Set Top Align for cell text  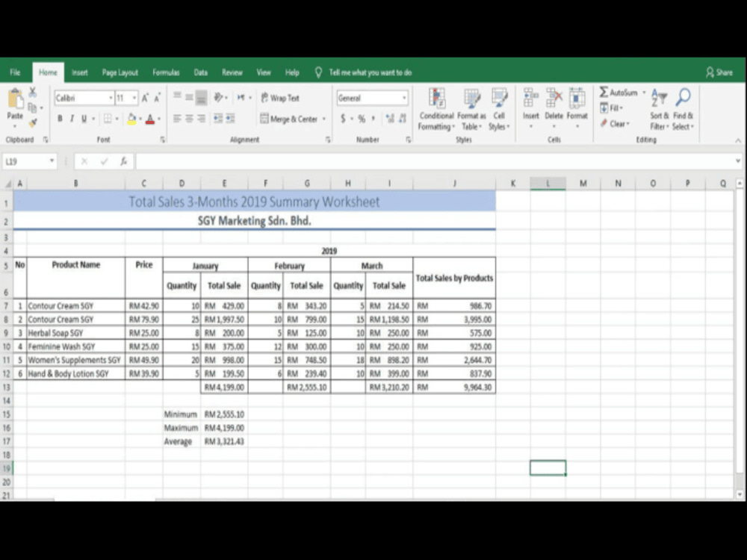pyautogui.click(x=177, y=97)
